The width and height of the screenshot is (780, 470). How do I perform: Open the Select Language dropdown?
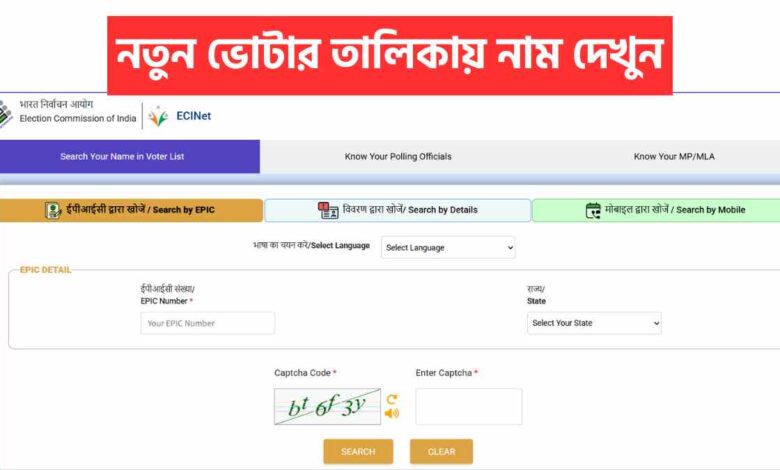pos(448,247)
